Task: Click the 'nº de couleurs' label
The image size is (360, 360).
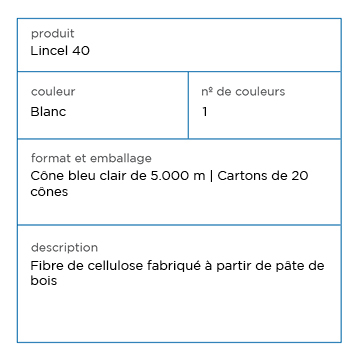Action: [x=243, y=92]
